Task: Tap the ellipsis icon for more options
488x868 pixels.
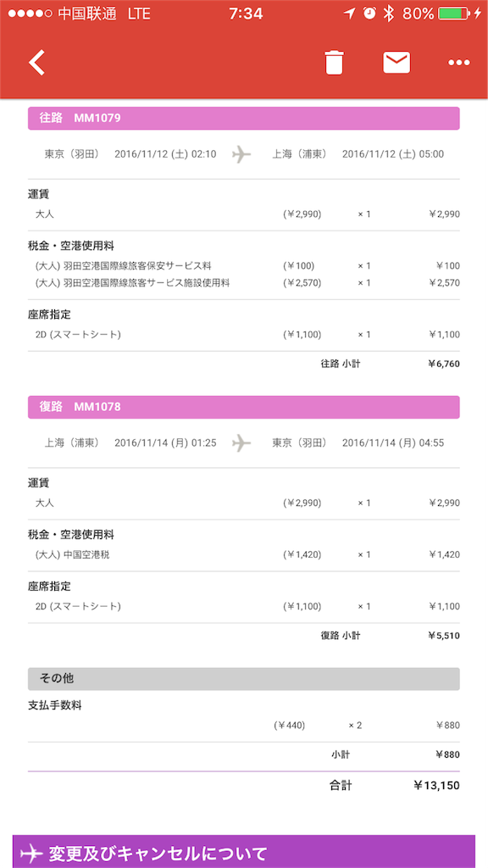Action: [458, 62]
